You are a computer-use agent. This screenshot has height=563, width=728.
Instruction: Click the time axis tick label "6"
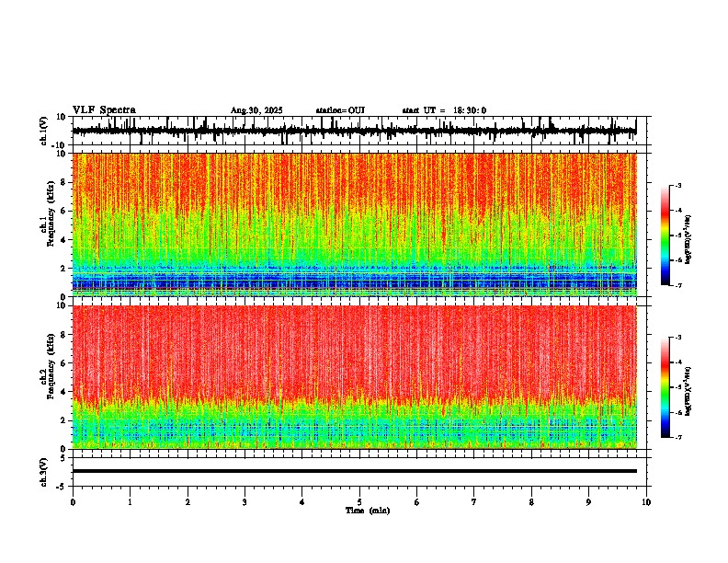417,502
